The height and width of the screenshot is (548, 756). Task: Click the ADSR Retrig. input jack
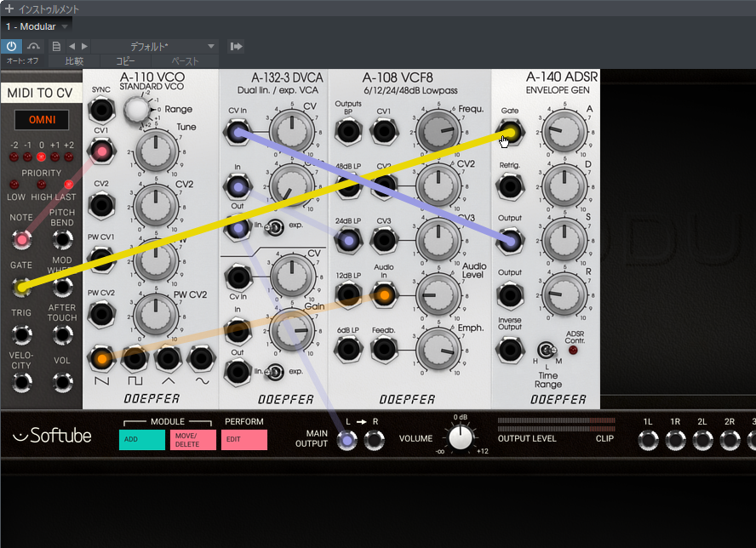coord(510,186)
